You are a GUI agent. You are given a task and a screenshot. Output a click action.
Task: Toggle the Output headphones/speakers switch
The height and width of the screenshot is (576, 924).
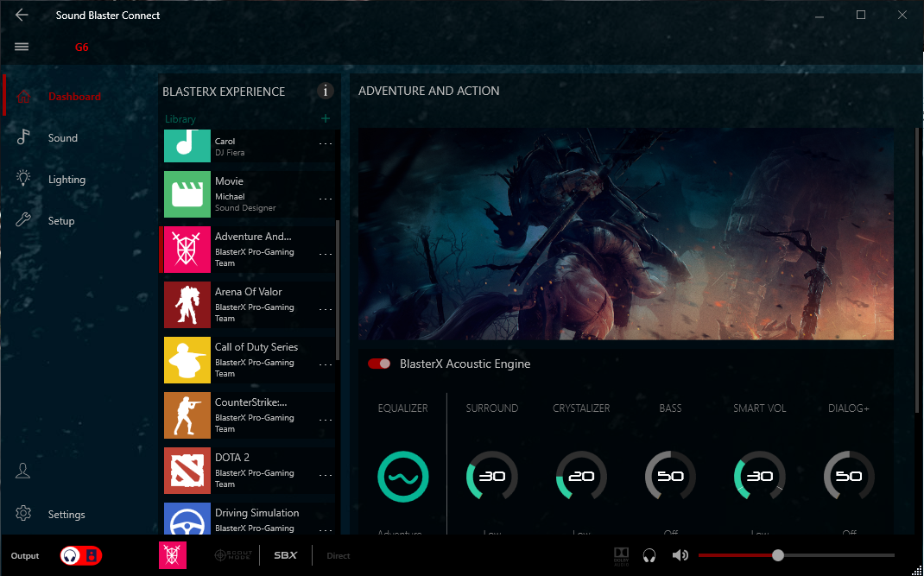(80, 555)
